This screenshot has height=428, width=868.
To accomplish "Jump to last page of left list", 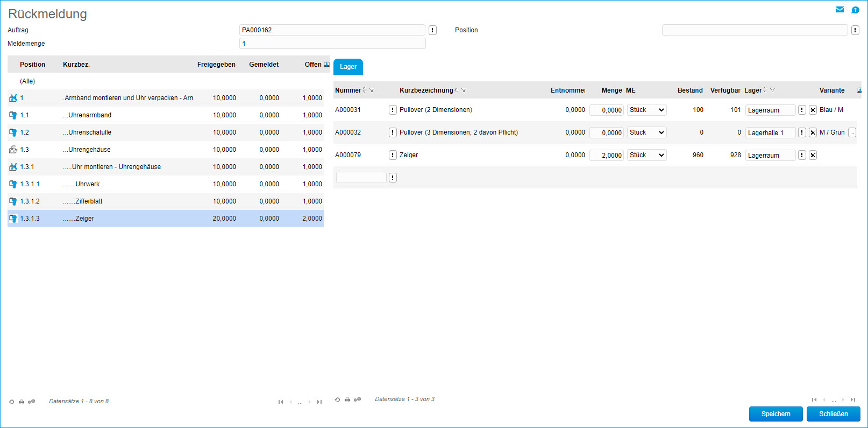I will [x=319, y=402].
